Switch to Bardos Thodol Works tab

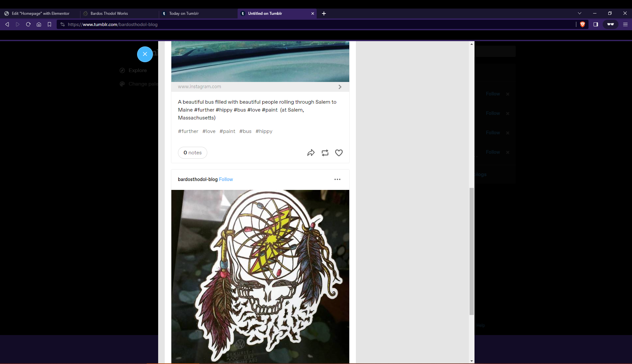click(x=119, y=13)
